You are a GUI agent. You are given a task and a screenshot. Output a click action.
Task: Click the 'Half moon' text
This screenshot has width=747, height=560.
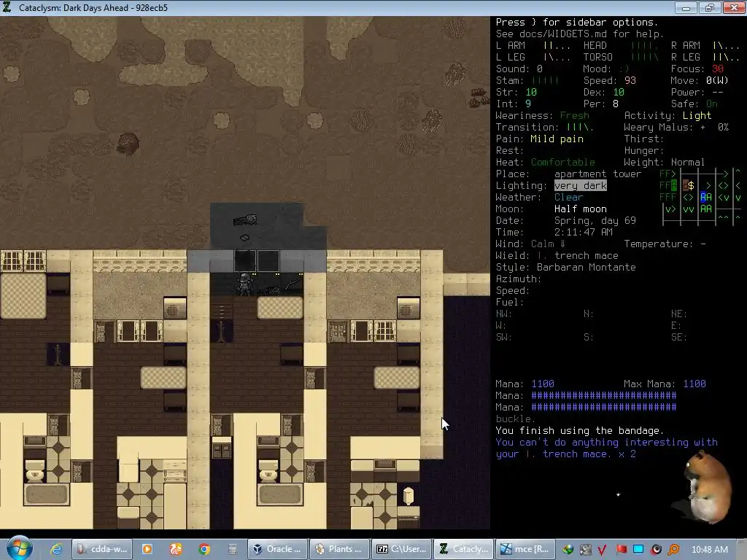(x=580, y=209)
